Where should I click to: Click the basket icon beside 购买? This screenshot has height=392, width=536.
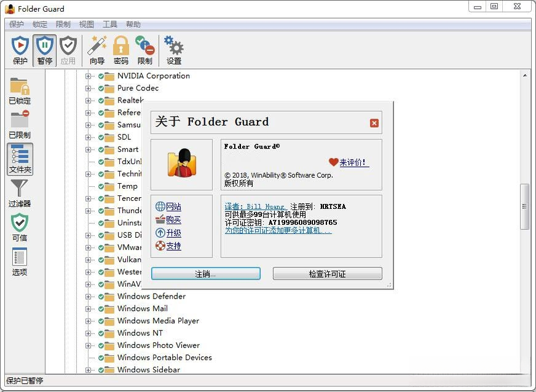click(160, 219)
